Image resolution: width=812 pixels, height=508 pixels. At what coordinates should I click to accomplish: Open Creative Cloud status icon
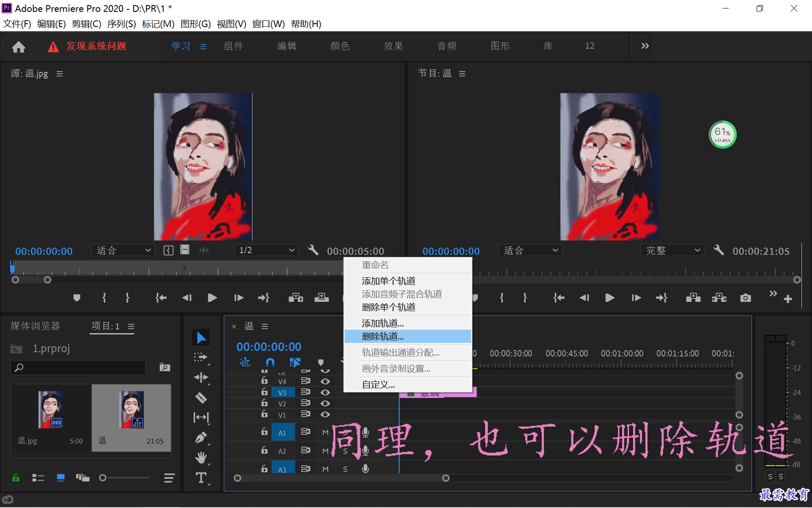coord(8,500)
